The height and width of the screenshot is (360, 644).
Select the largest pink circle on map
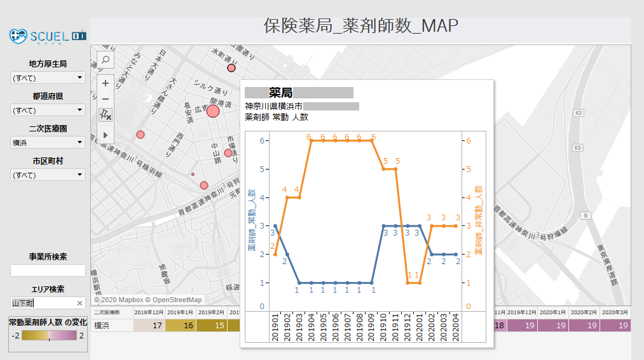pos(213,111)
